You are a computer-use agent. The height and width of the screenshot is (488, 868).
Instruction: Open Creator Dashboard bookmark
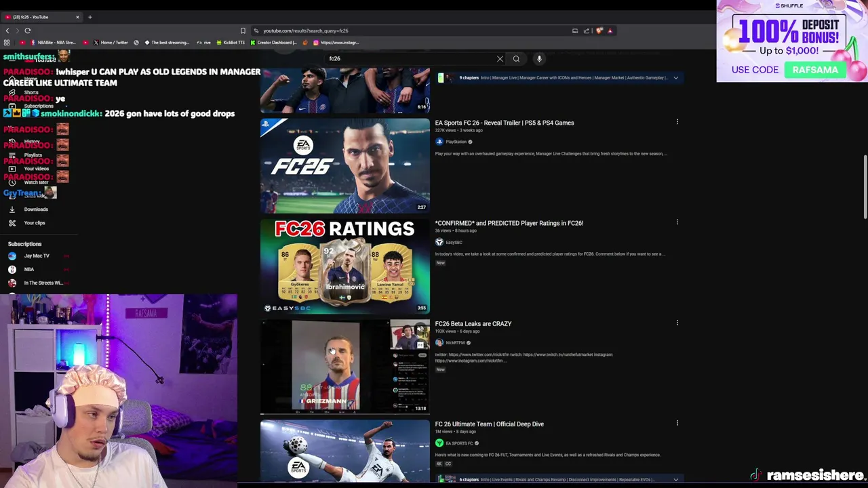click(x=274, y=43)
